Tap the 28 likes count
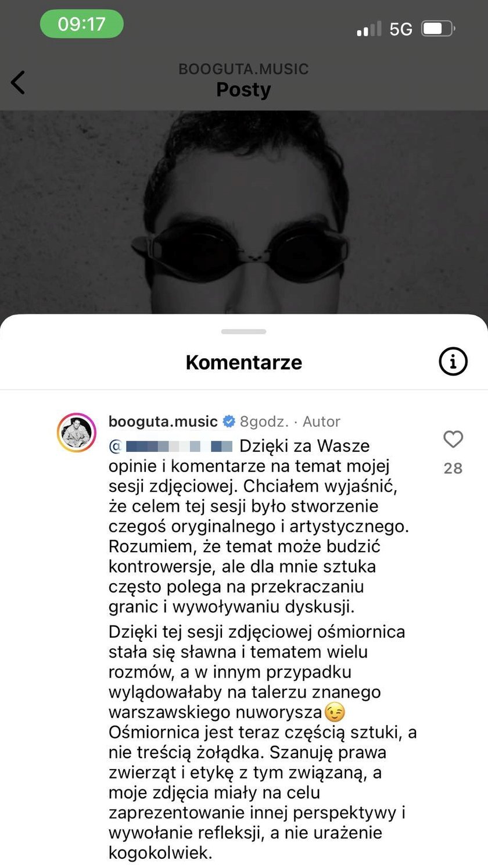Viewport: 488px width, 868px height. 453,468
